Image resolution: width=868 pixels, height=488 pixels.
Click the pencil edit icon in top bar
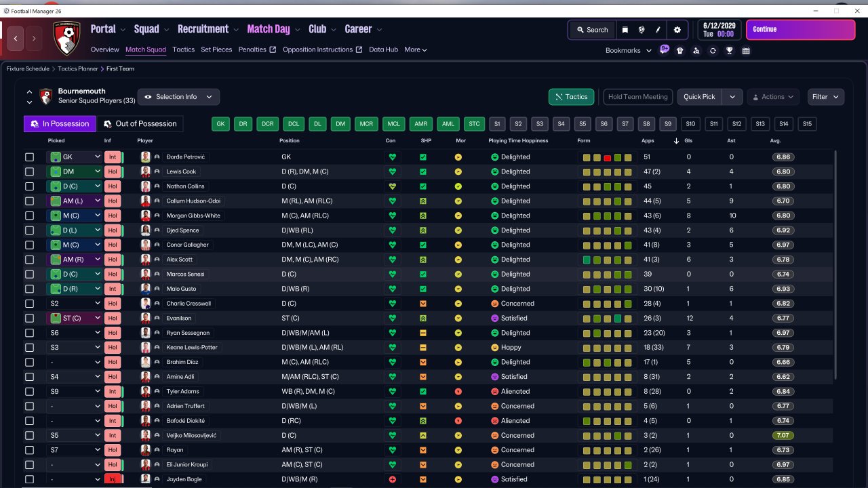(658, 30)
